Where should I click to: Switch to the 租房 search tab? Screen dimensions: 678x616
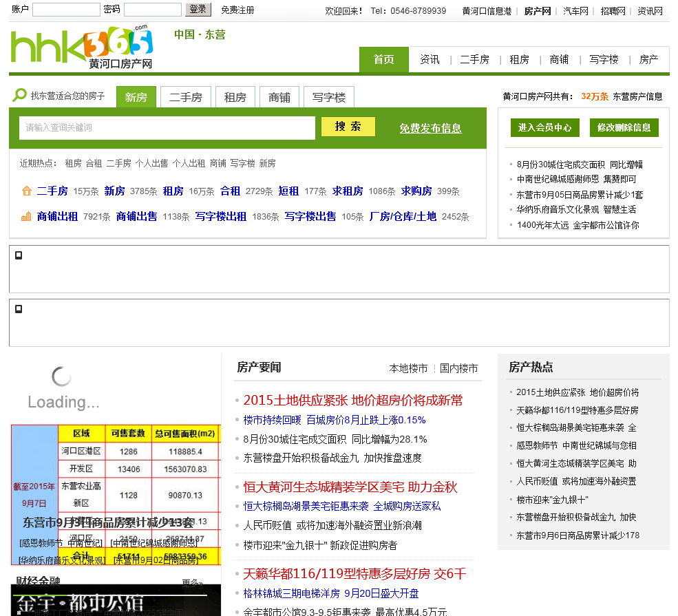point(235,97)
